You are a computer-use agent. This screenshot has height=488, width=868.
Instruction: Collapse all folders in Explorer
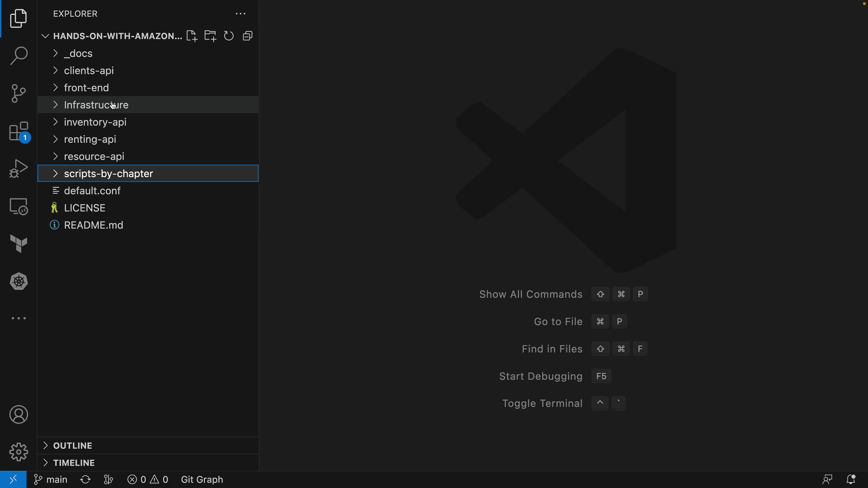tap(248, 36)
